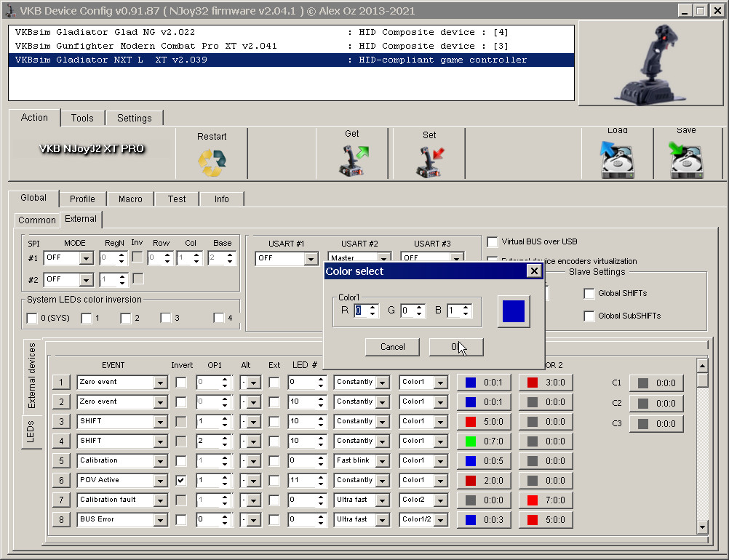Select VKBsim Gunfighter Modern Combat Pro device
Screen dimensions: 729x560
point(291,46)
